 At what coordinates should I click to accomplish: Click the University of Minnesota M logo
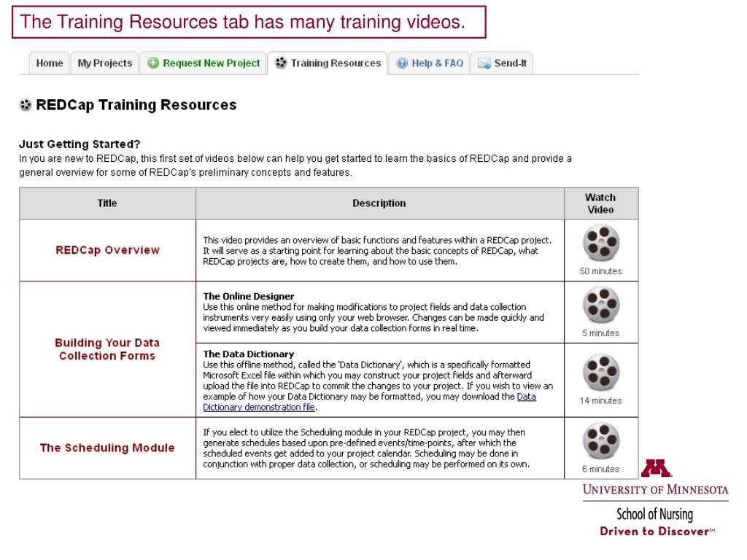(x=656, y=468)
